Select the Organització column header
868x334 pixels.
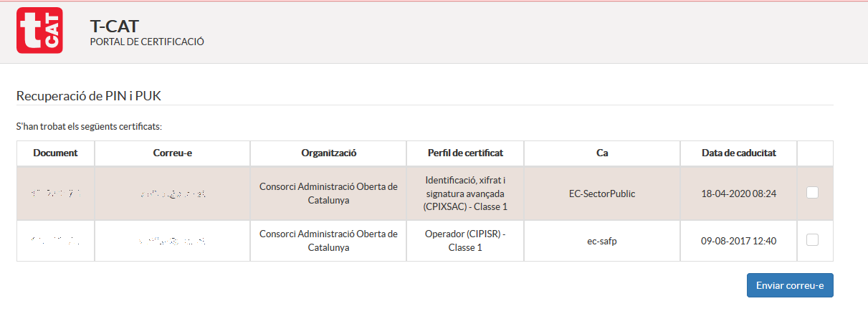(328, 153)
